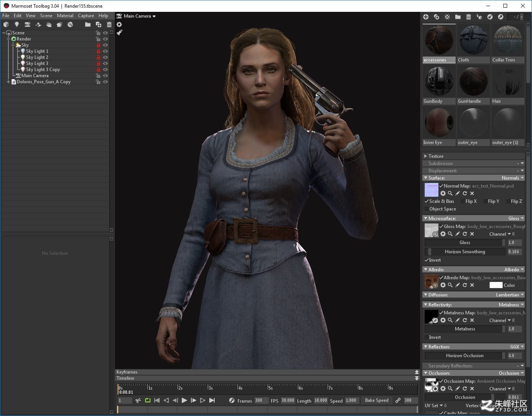
Task: Click the Bake Speed button
Action: [377, 400]
